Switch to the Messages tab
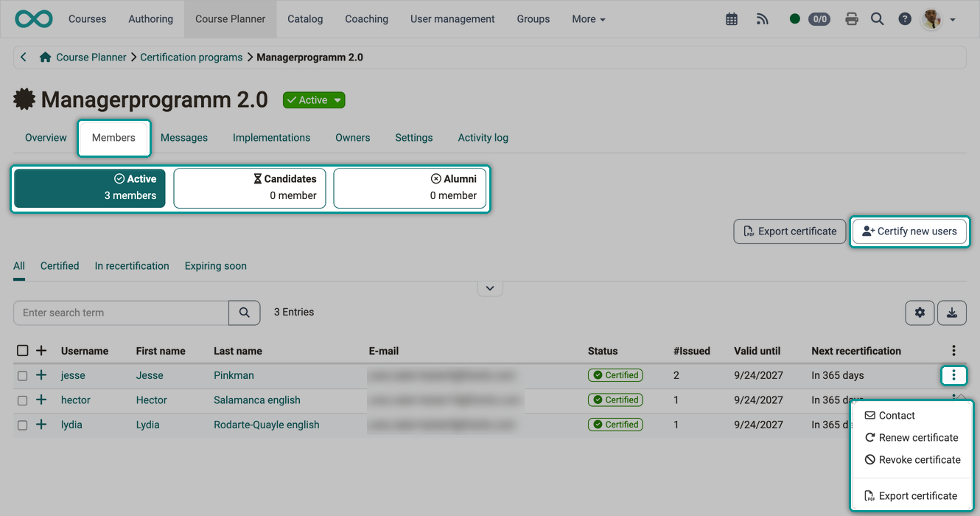The width and height of the screenshot is (980, 516). 184,138
